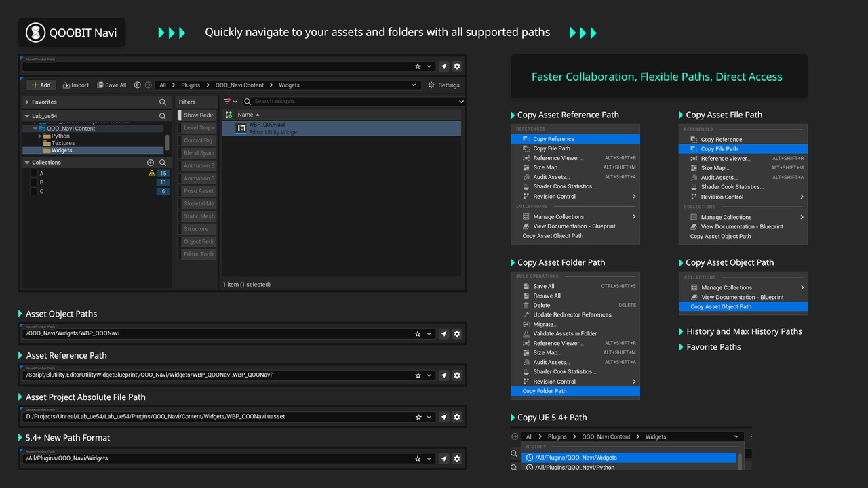Enable the Structure filter
The image size is (868, 488).
[197, 229]
